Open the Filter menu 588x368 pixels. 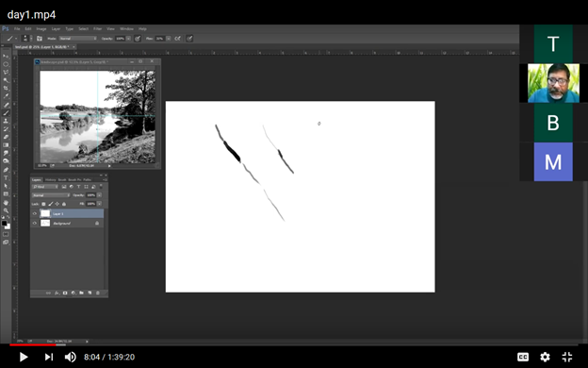point(97,29)
